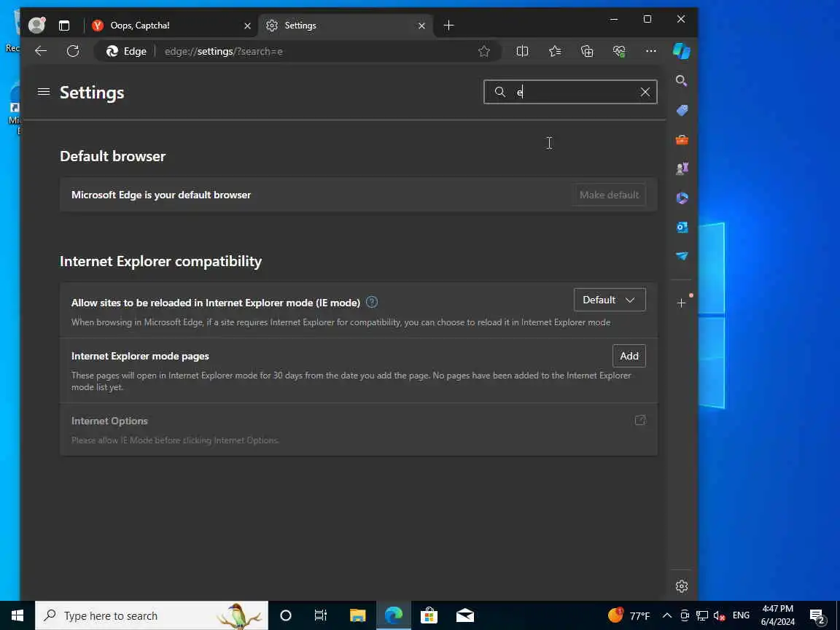Click the Edge site identity chip
The width and height of the screenshot is (840, 630).
point(126,52)
